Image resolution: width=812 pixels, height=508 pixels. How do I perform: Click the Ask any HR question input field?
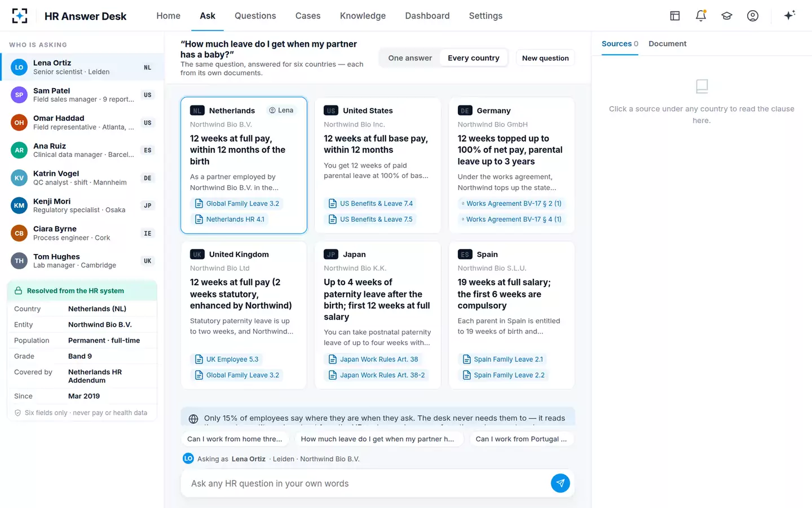[x=367, y=484]
